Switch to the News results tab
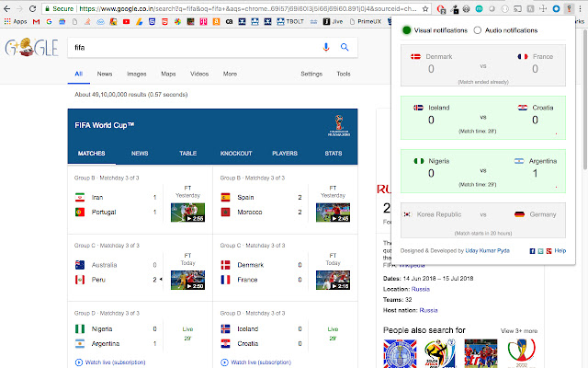Viewport: 588px width, 368px height. pos(105,74)
